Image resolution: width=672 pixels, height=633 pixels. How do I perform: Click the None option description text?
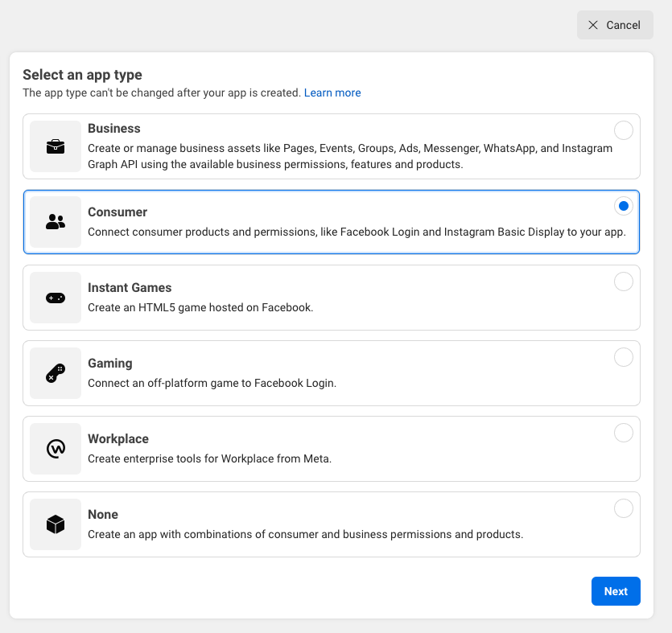click(x=306, y=535)
